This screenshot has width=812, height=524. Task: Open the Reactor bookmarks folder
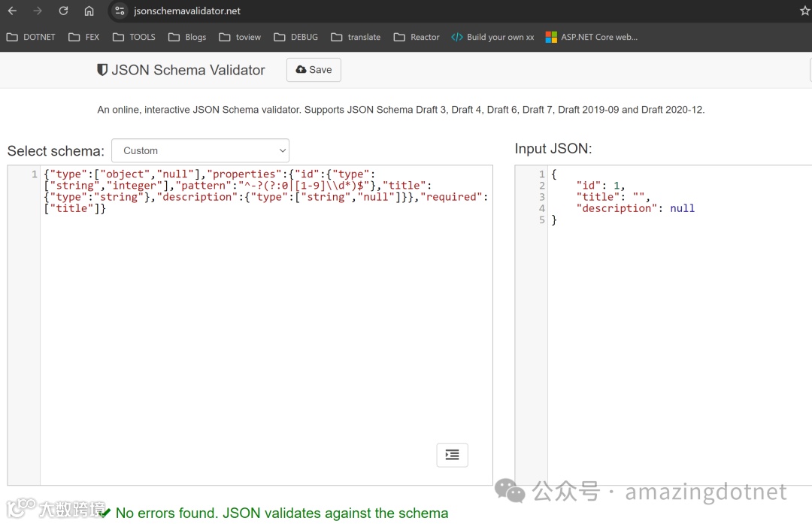pos(417,38)
